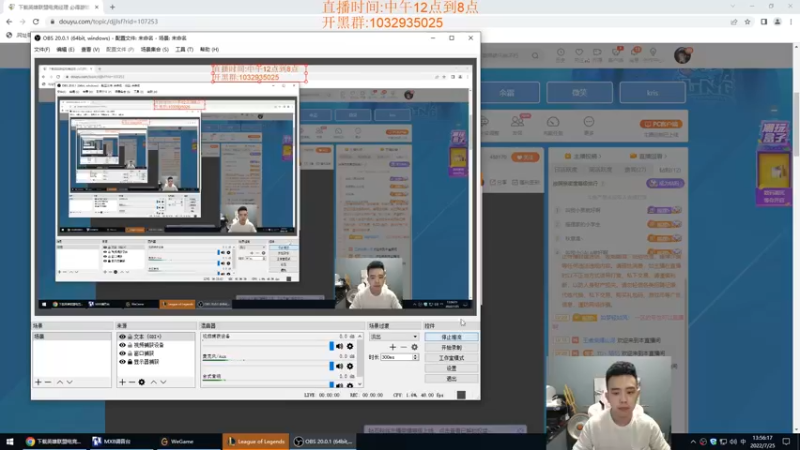Image resolution: width=800 pixels, height=450 pixels.
Task: Toggle visibility of the 视频捕获设备 source
Action: pyautogui.click(x=122, y=345)
